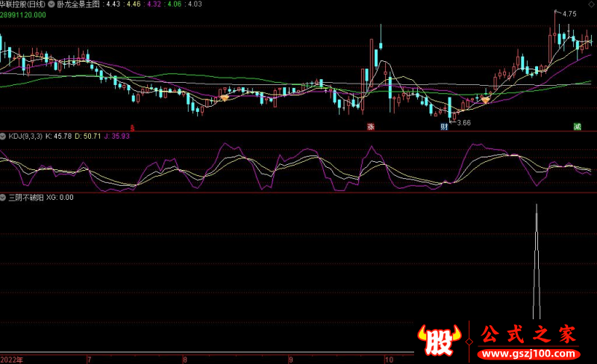Select the 2022年 marker on time axis

(11, 359)
